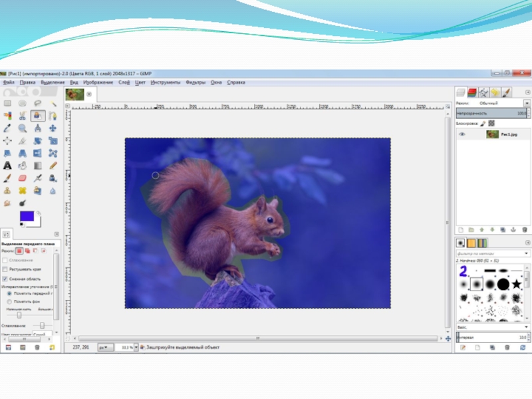Choose the Eraser tool in toolbox
Image resolution: width=532 pixels, height=399 pixels.
[x=23, y=178]
